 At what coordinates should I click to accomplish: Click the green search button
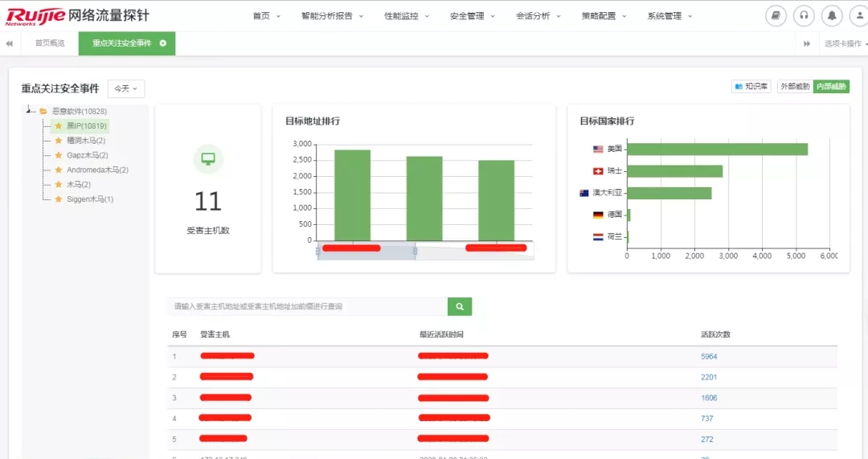[x=460, y=306]
